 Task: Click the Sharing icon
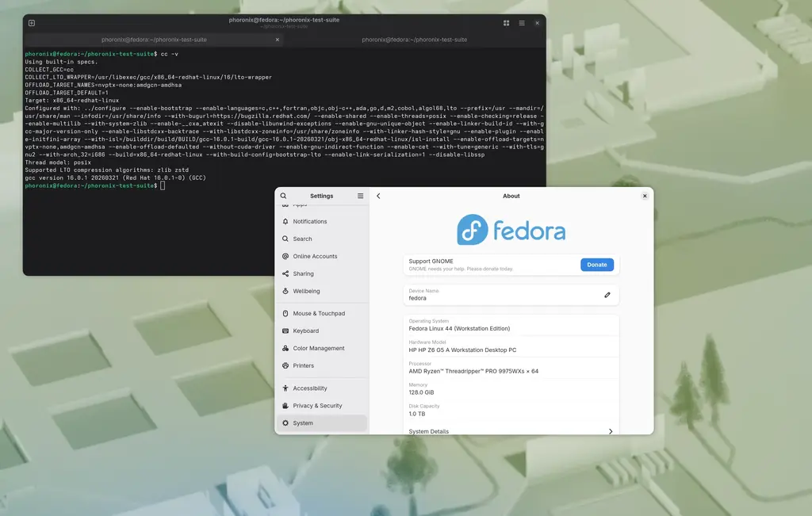(x=285, y=273)
